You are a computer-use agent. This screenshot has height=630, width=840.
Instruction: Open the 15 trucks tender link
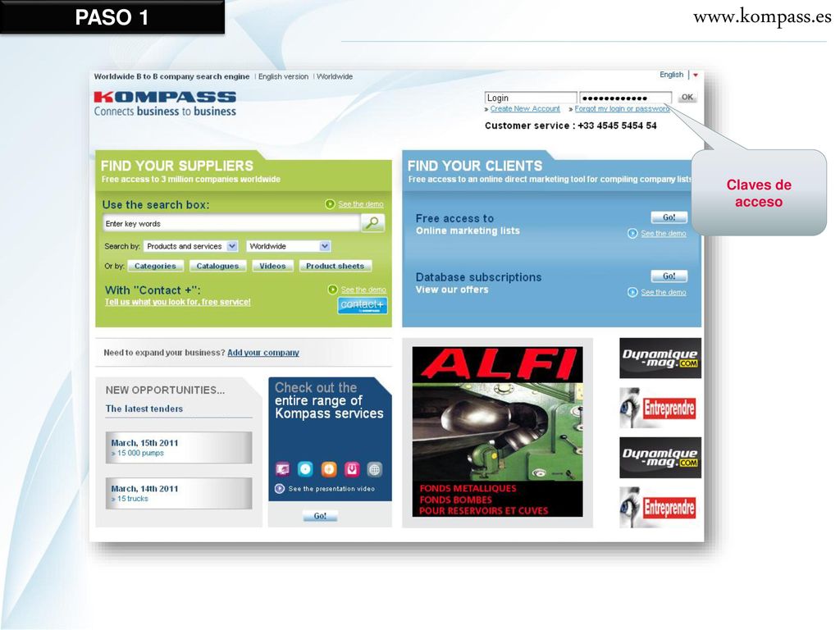pyautogui.click(x=133, y=499)
